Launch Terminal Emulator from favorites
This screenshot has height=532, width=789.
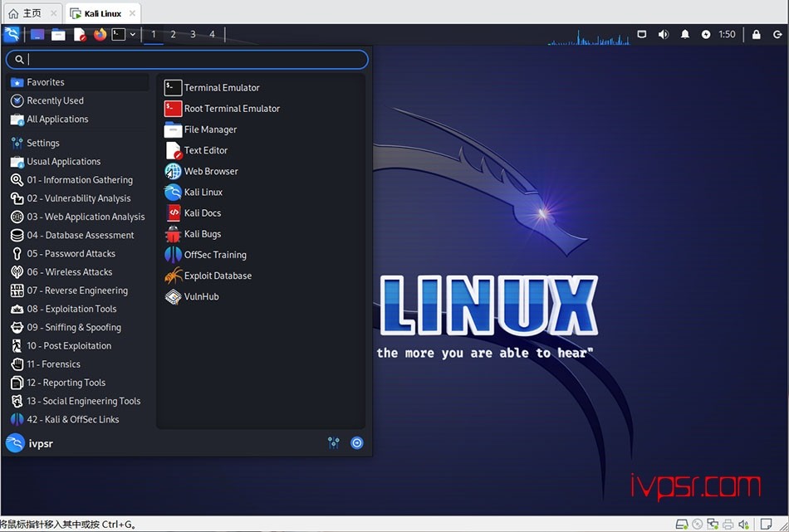(x=261, y=87)
